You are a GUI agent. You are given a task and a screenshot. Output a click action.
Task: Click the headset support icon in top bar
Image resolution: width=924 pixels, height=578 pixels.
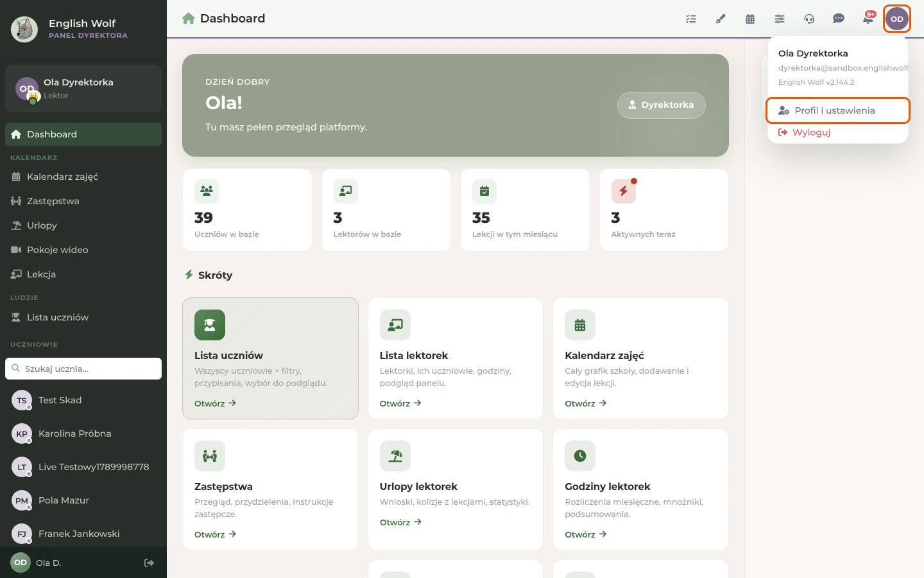(x=809, y=19)
